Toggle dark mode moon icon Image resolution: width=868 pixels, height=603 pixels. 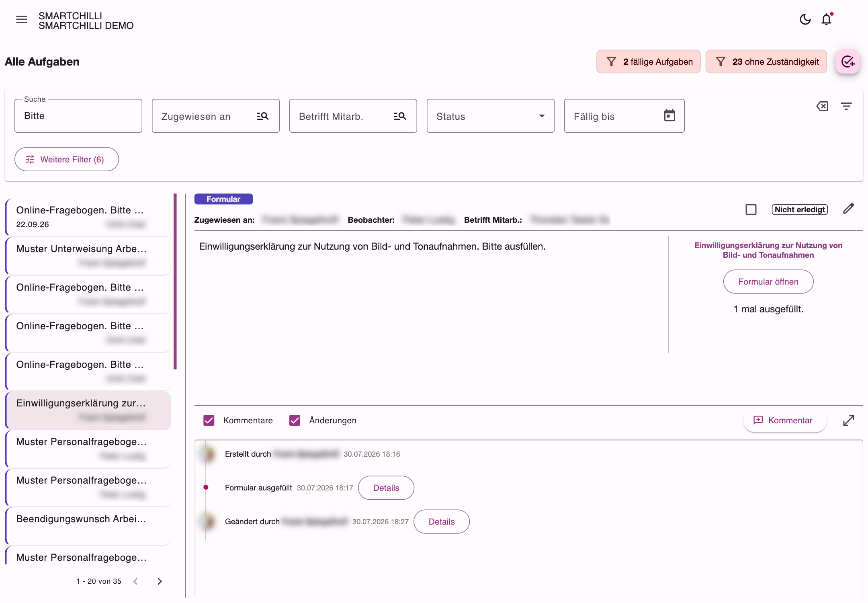click(x=805, y=19)
